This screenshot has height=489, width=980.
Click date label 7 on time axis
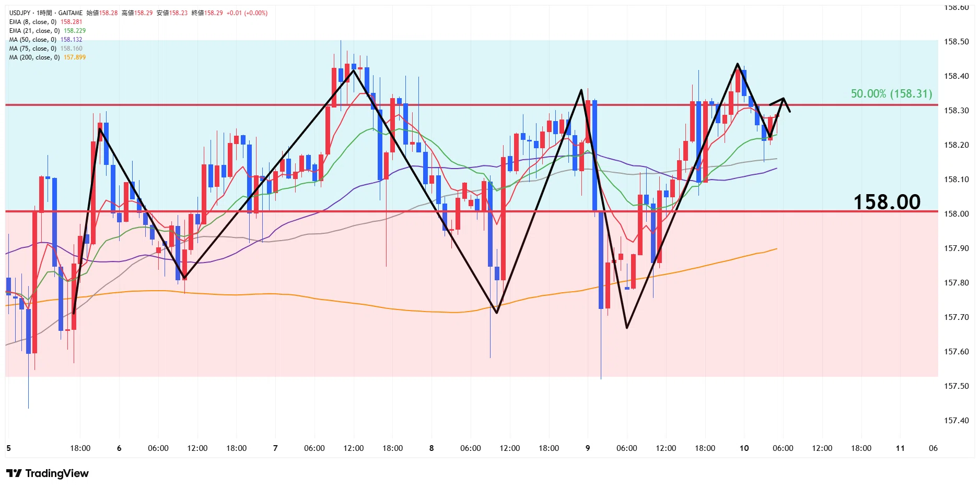point(275,448)
